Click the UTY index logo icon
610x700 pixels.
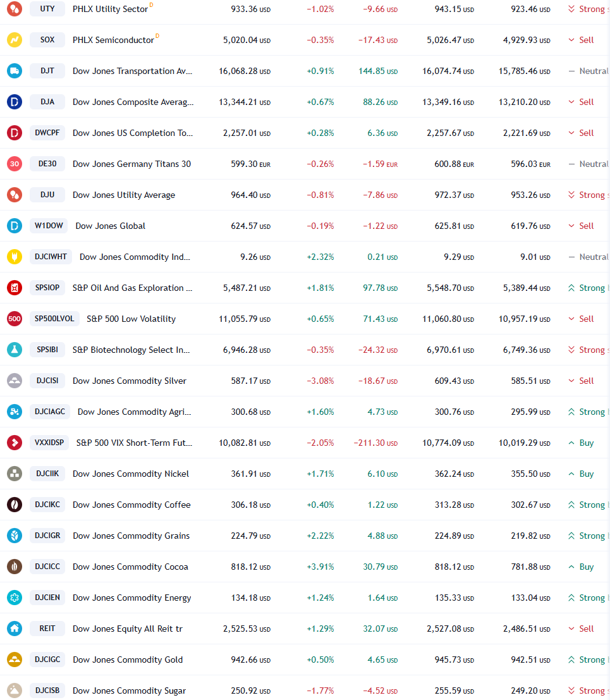tap(15, 9)
